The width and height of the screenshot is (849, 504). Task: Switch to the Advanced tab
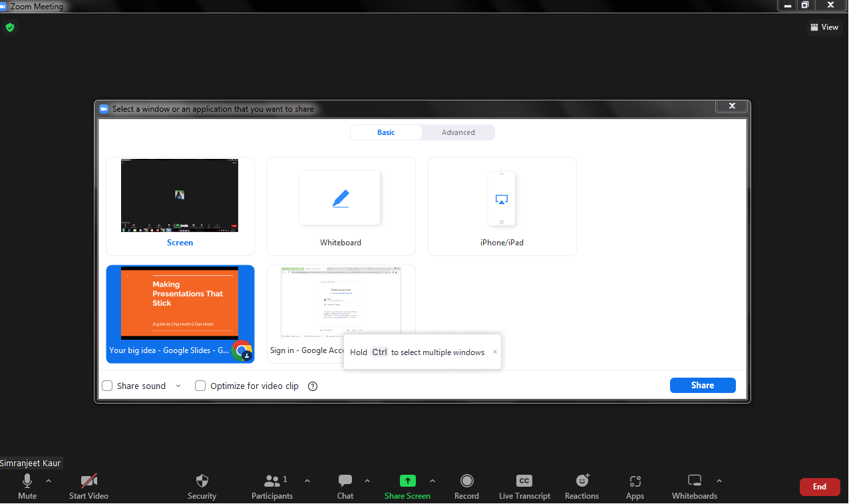click(458, 132)
